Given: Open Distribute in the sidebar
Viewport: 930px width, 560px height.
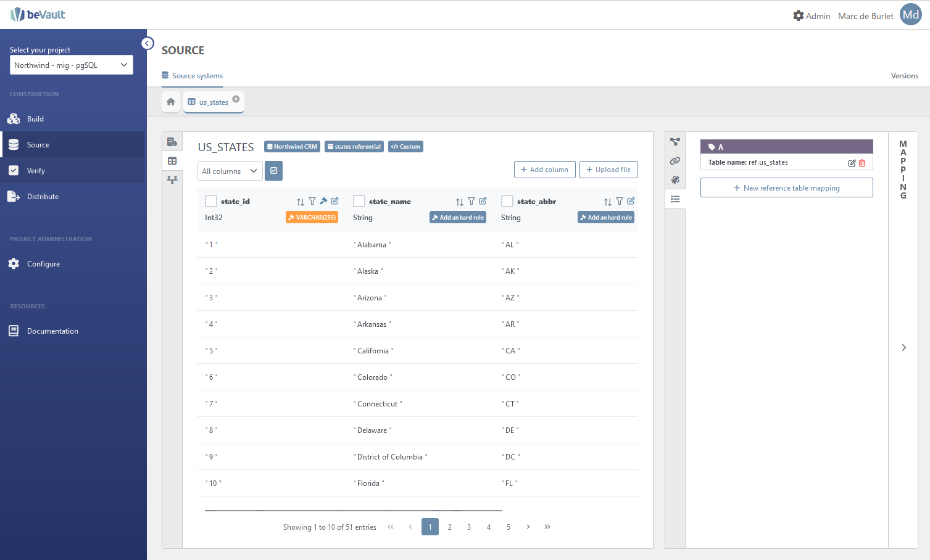Looking at the screenshot, I should tap(43, 197).
